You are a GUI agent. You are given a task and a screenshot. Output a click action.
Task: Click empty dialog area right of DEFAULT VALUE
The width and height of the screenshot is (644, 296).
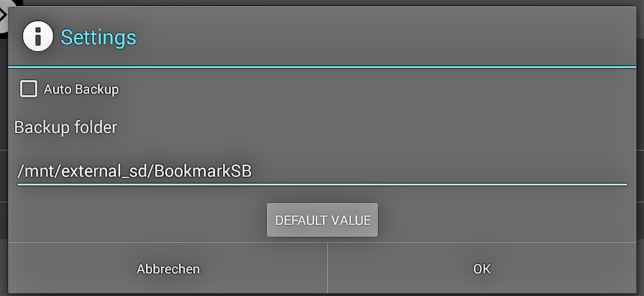point(507,220)
